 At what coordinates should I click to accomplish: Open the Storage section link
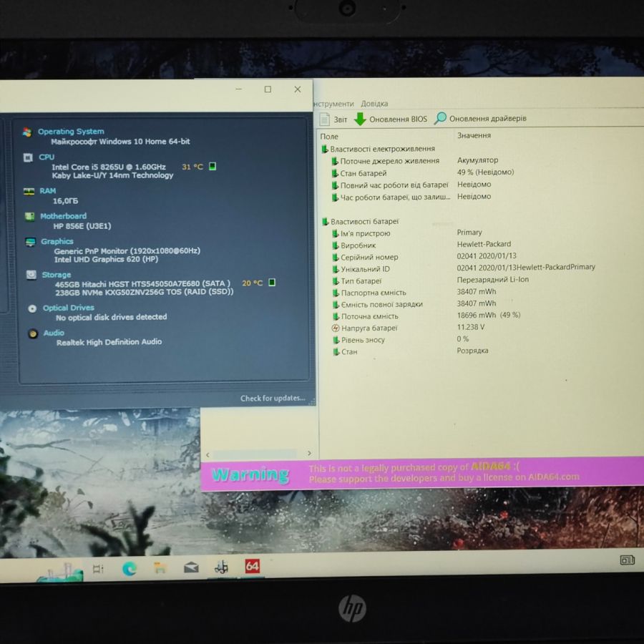click(57, 275)
